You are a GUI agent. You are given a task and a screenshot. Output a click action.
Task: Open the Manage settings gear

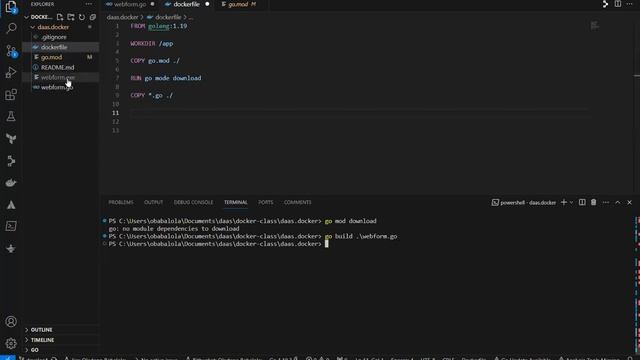[x=11, y=343]
